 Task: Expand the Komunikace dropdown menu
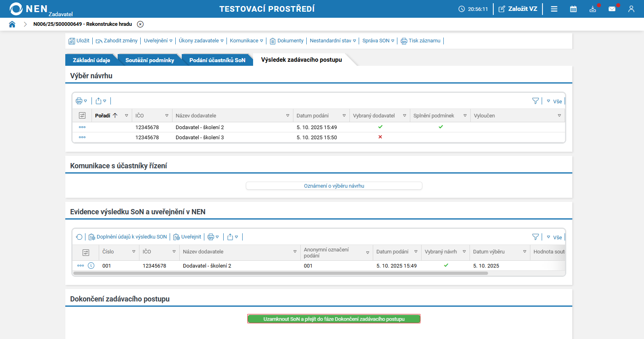tap(246, 41)
